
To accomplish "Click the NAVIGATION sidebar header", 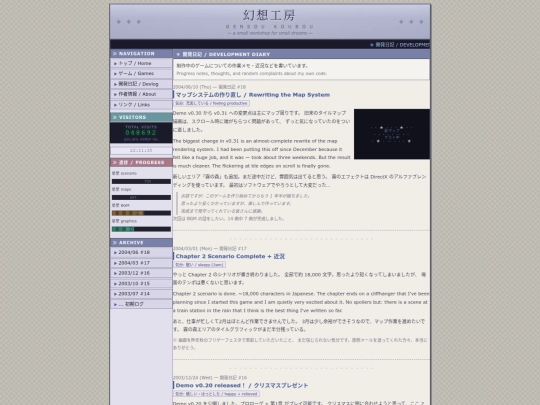I will click(141, 54).
